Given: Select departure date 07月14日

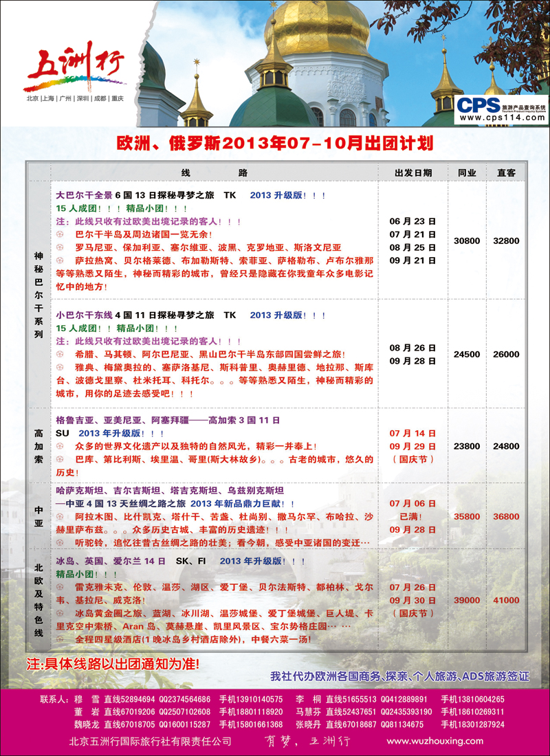Looking at the screenshot, I should (x=413, y=434).
